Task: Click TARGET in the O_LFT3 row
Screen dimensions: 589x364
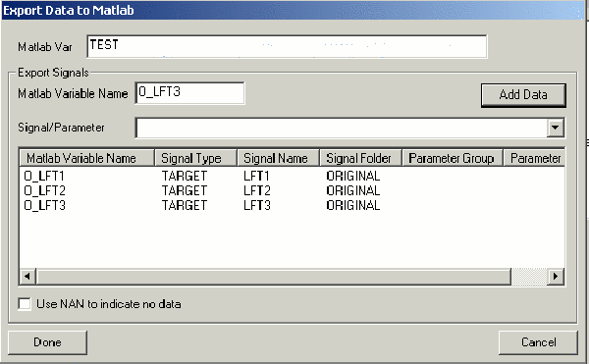Action: pyautogui.click(x=185, y=205)
